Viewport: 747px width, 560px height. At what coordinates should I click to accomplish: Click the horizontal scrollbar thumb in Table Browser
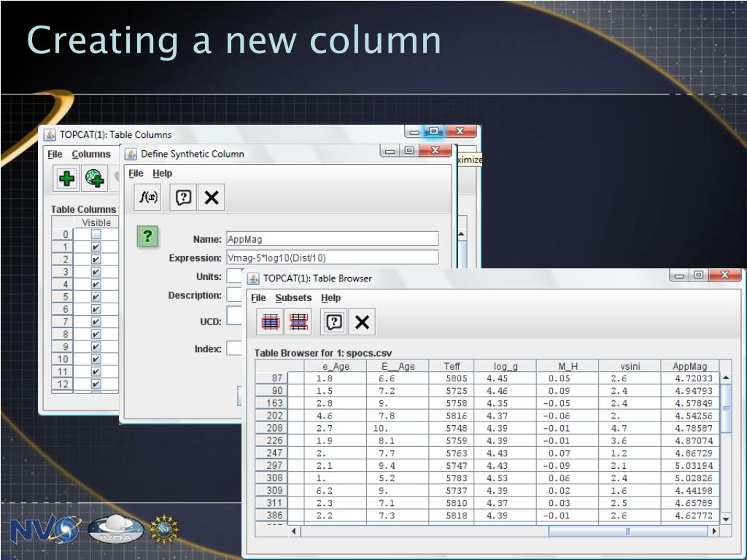(x=628, y=531)
